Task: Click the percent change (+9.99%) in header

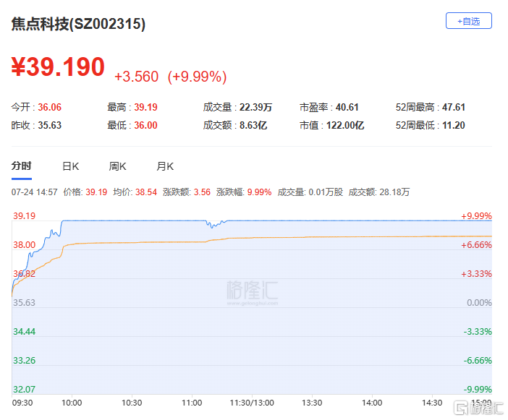Action: (x=197, y=77)
